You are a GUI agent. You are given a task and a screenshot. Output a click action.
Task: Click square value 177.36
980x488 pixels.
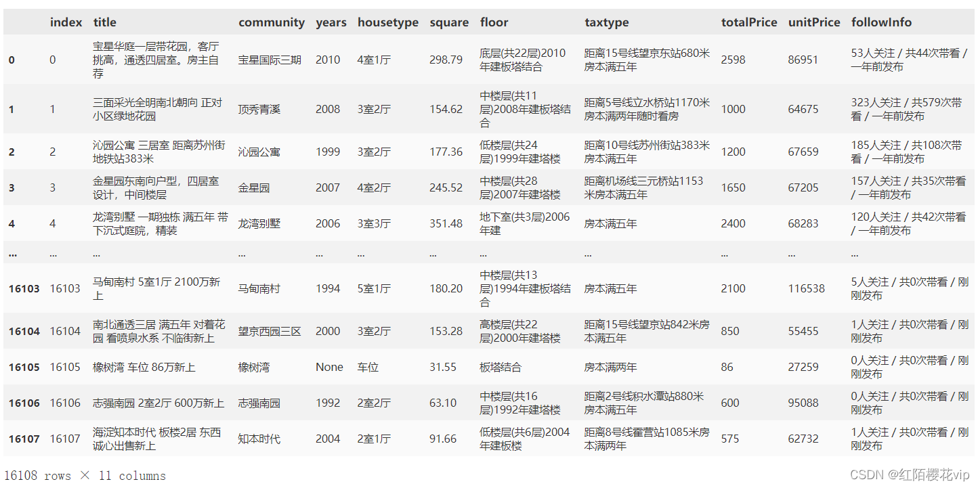tap(446, 152)
